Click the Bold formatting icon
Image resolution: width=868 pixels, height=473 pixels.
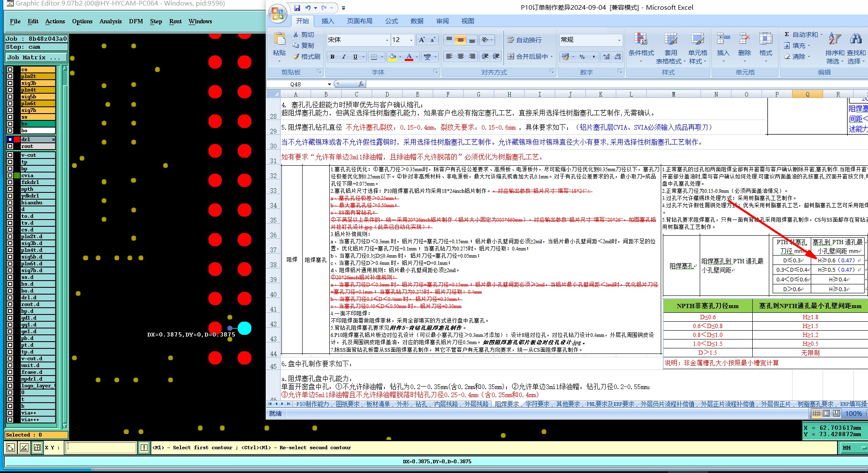click(333, 57)
